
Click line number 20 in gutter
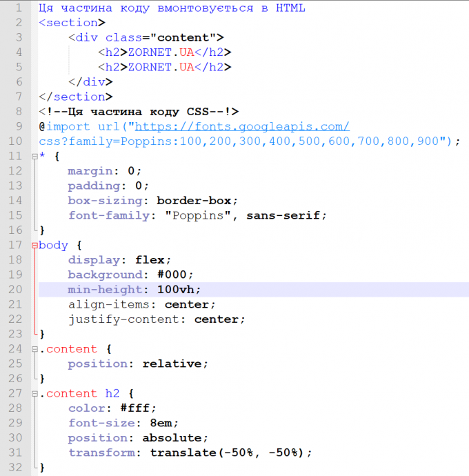point(15,290)
